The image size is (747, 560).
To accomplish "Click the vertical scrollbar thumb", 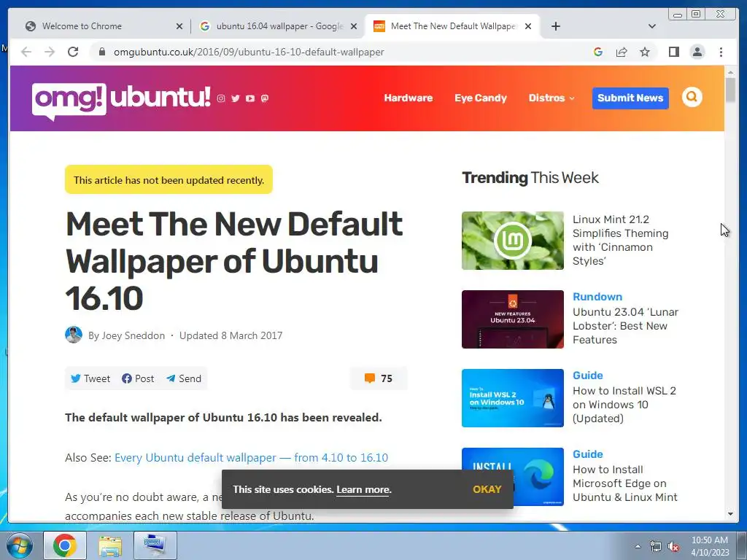I will click(730, 90).
